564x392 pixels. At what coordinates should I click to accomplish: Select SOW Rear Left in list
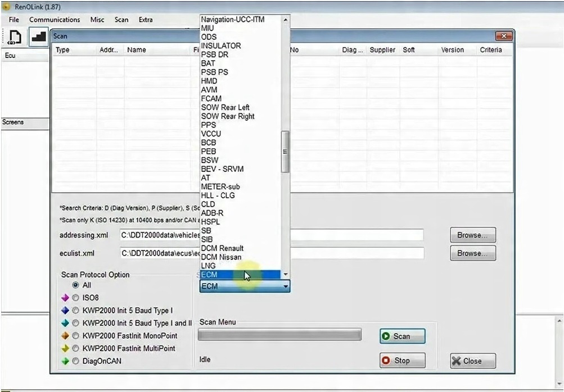(240, 107)
